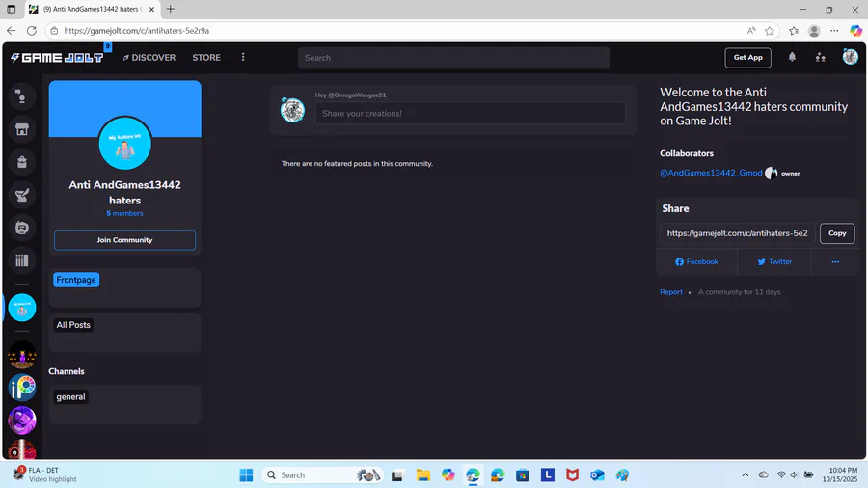868x488 pixels.
Task: Open the friends list icon
Action: coord(821,57)
